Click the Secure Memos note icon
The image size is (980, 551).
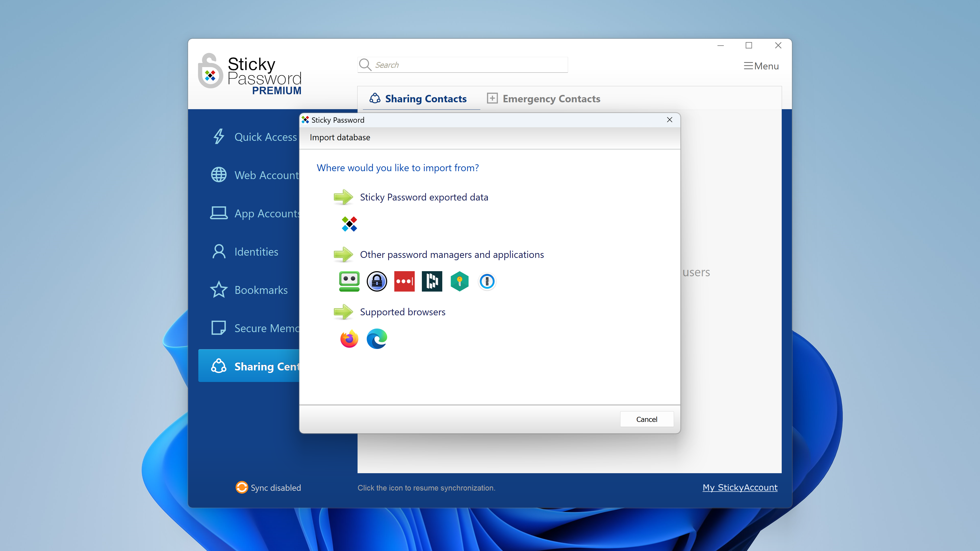tap(219, 328)
